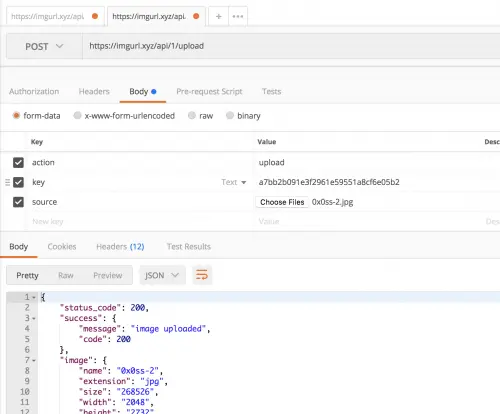500x414 pixels.
Task: Open the response Body tab
Action: [x=19, y=247]
